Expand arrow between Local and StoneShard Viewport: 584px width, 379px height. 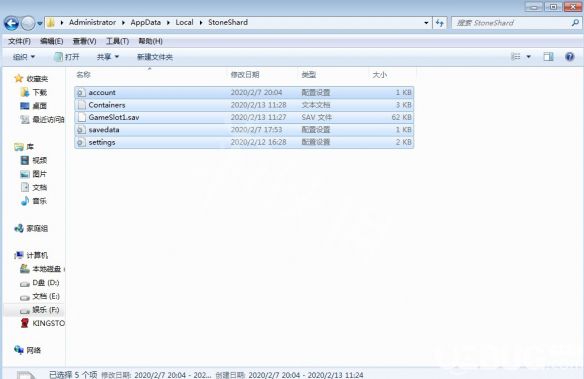point(201,23)
